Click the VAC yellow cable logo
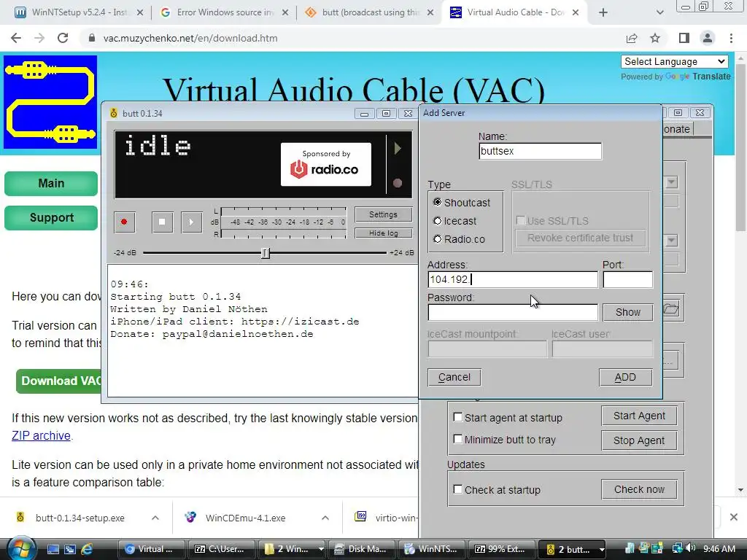 (50, 102)
